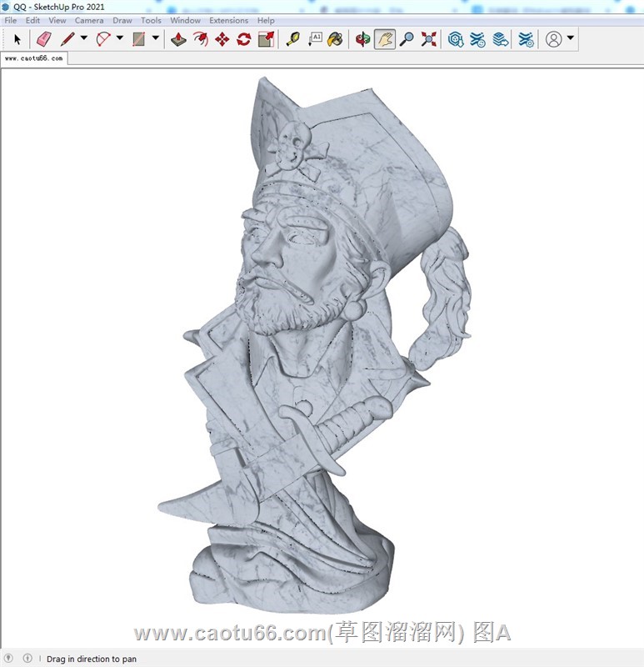This screenshot has height=667, width=644.
Task: Click the info credits status bar icon
Action: coord(27,658)
